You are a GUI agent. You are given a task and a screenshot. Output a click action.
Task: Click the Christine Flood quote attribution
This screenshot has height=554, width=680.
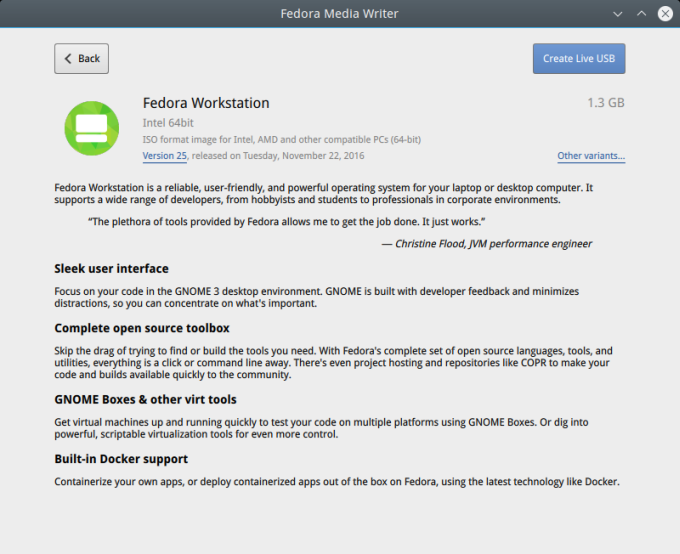[486, 244]
